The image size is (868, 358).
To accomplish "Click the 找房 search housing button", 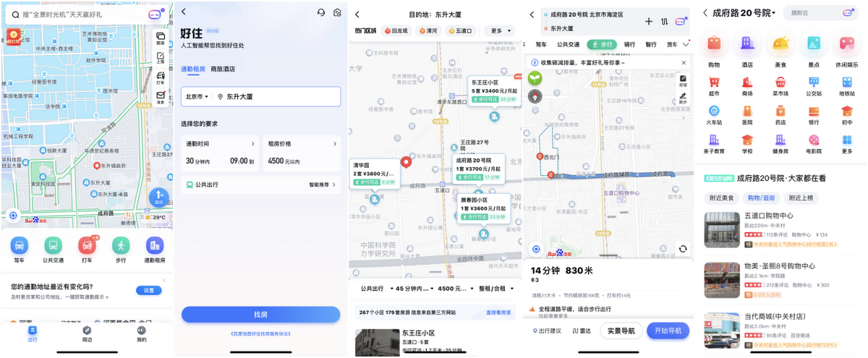I will [260, 315].
